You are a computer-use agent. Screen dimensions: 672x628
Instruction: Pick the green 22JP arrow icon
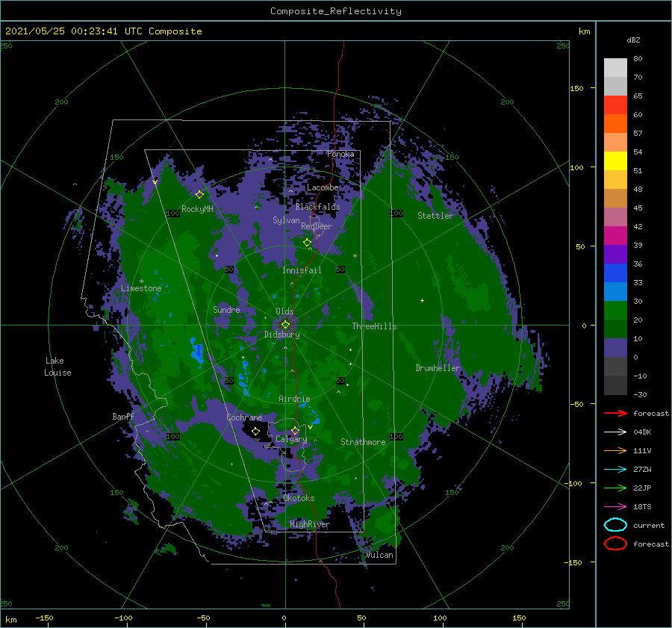point(615,488)
